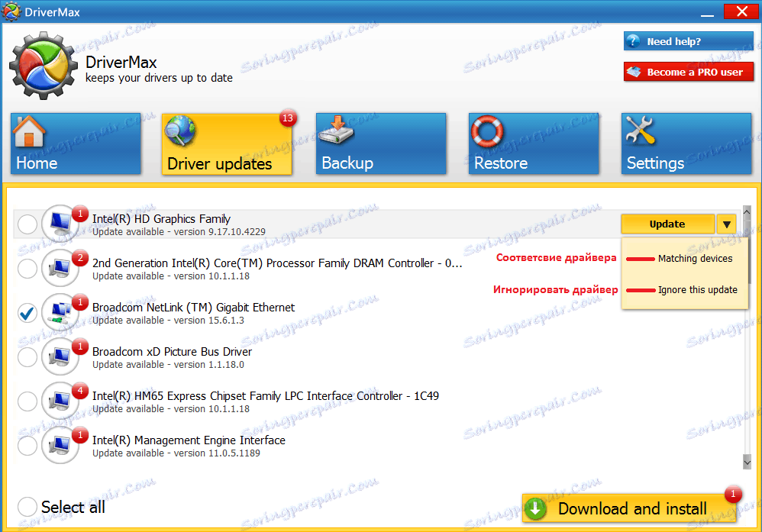
Task: Click the red 2 badge on DRAM Controller
Action: [80, 257]
